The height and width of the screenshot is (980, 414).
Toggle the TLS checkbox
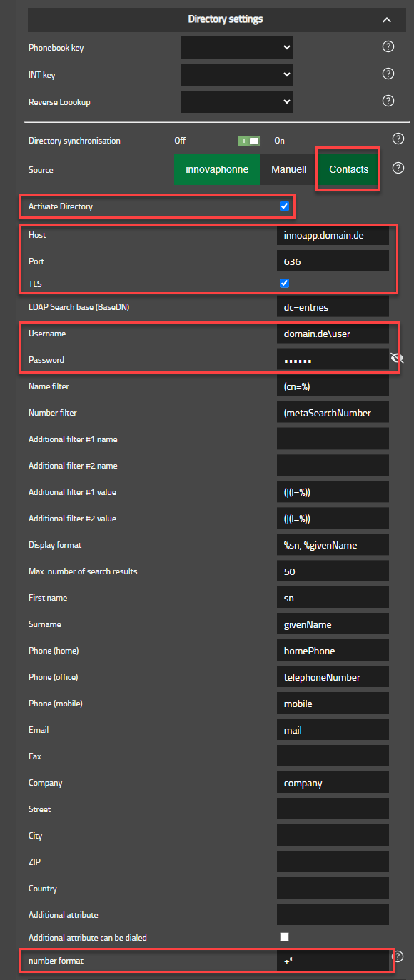tap(285, 283)
